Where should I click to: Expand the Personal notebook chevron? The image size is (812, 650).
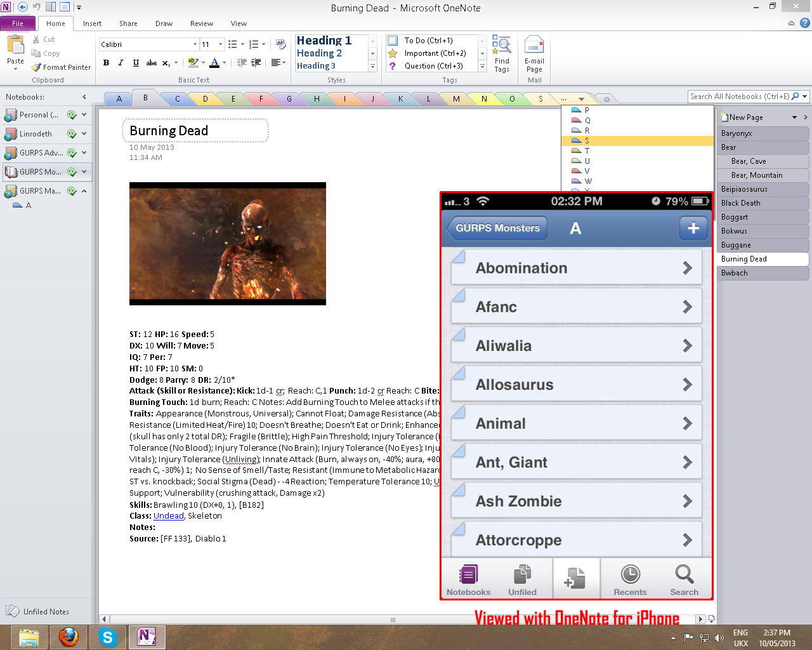[x=84, y=115]
